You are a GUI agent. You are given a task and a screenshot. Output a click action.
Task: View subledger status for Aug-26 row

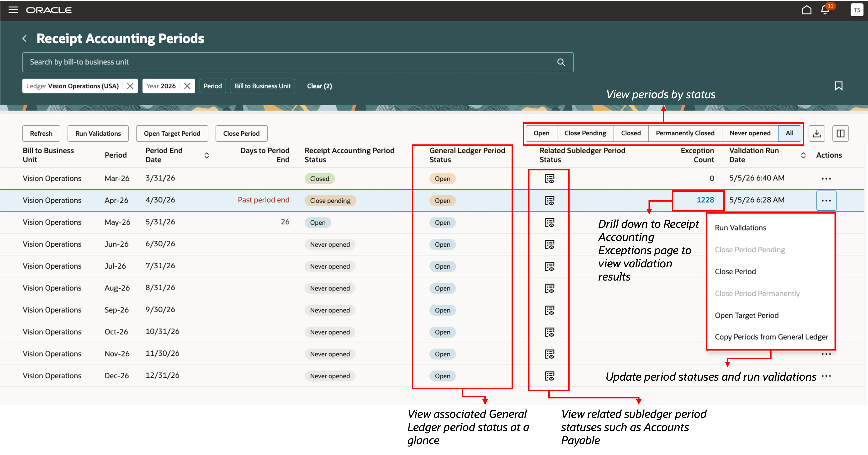pyautogui.click(x=549, y=288)
